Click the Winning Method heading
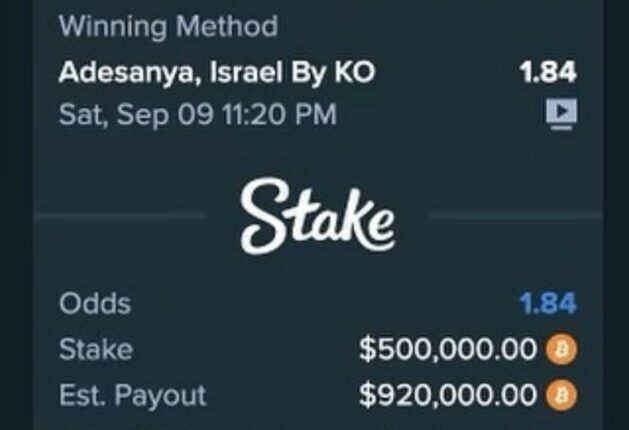 pyautogui.click(x=168, y=27)
